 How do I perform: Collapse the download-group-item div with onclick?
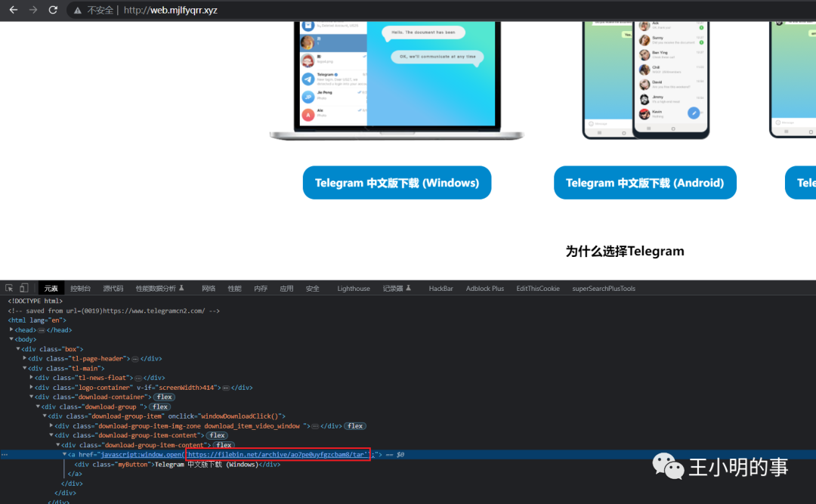pos(45,416)
